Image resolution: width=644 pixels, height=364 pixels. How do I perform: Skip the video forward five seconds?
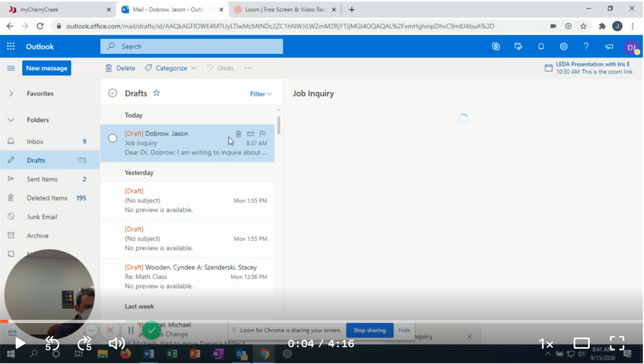85,343
